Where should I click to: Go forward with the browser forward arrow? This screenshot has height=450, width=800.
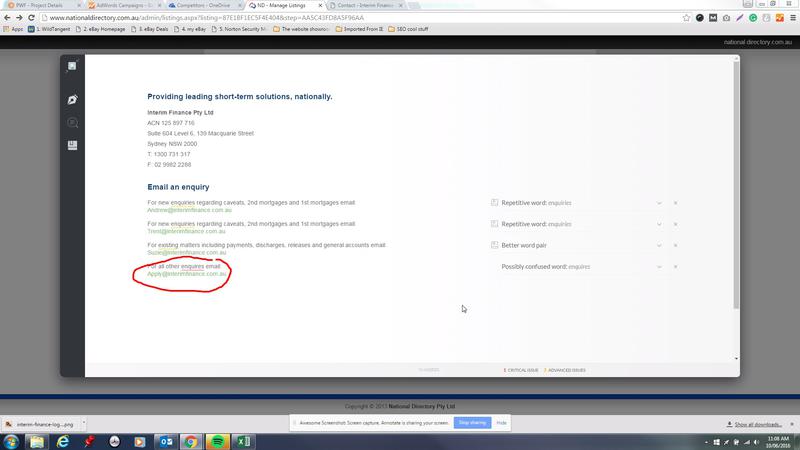(x=19, y=17)
